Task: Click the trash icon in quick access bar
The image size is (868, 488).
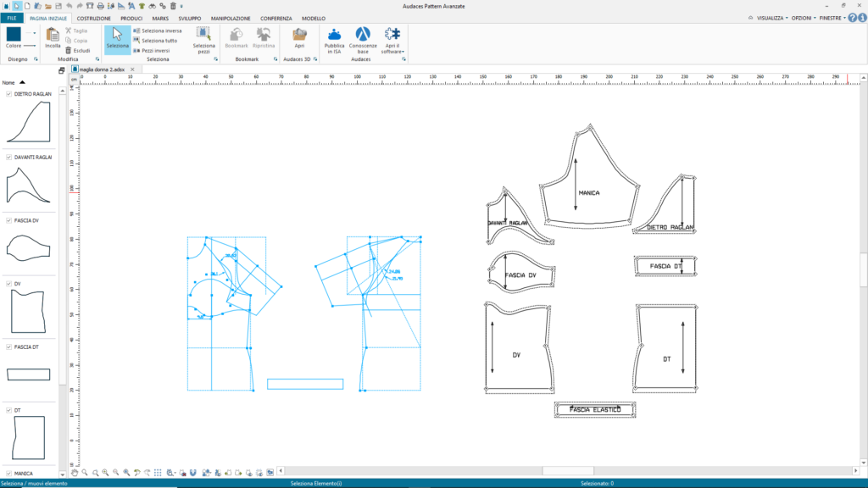Action: (x=173, y=6)
